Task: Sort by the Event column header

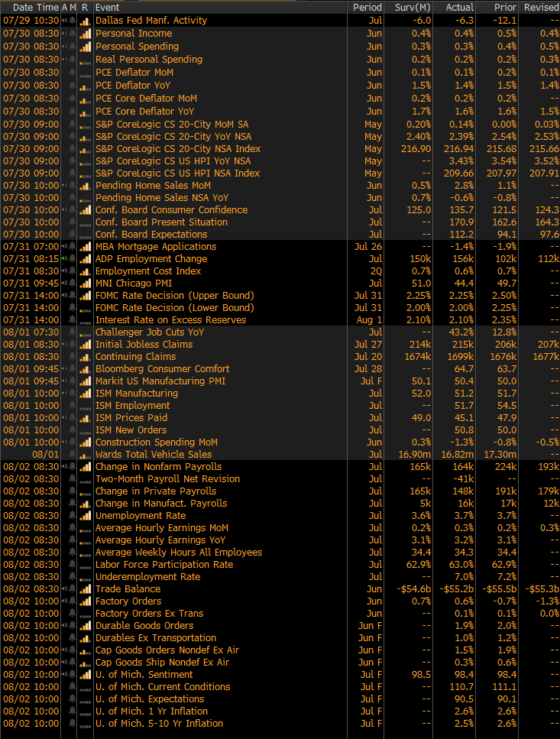Action: click(107, 7)
